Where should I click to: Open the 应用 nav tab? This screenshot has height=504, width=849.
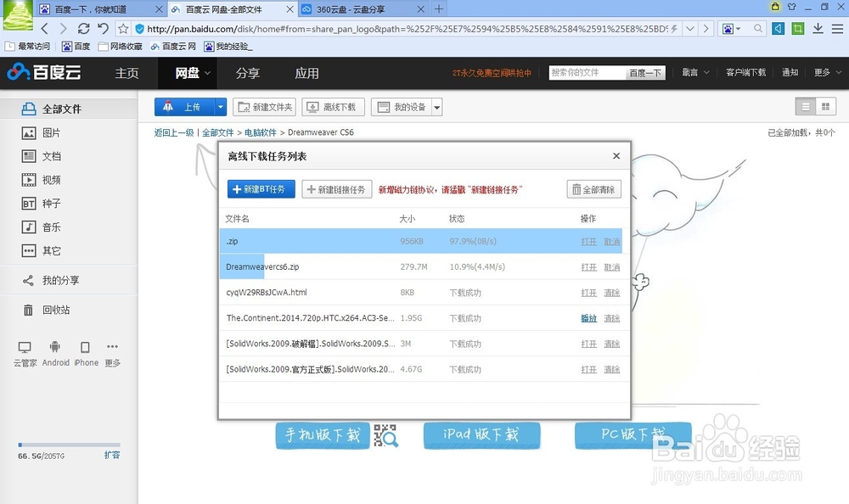307,73
